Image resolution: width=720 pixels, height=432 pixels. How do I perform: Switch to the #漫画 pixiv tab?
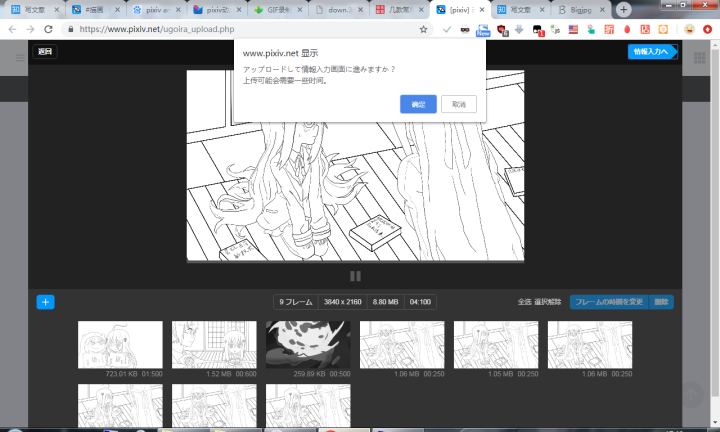[96, 10]
